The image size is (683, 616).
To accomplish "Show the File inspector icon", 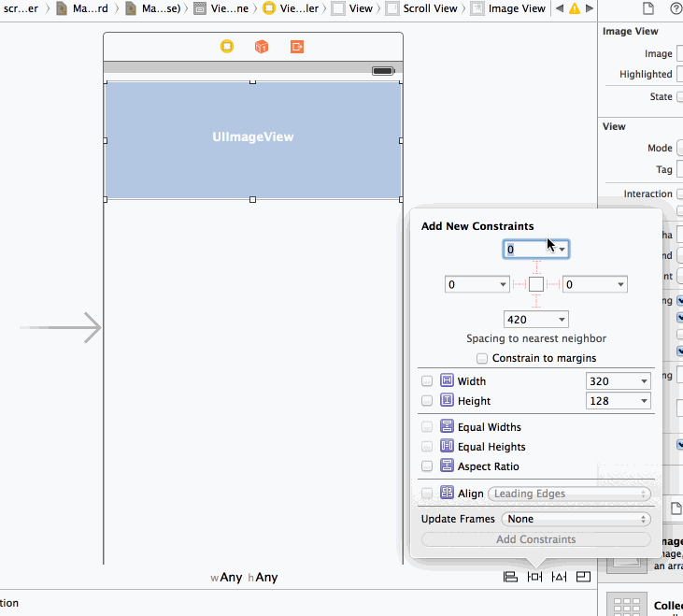I will pos(648,8).
